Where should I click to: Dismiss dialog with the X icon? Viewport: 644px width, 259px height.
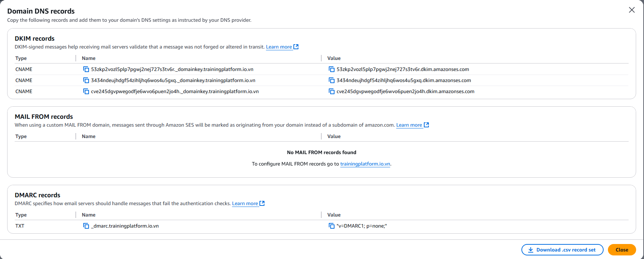pos(632,10)
